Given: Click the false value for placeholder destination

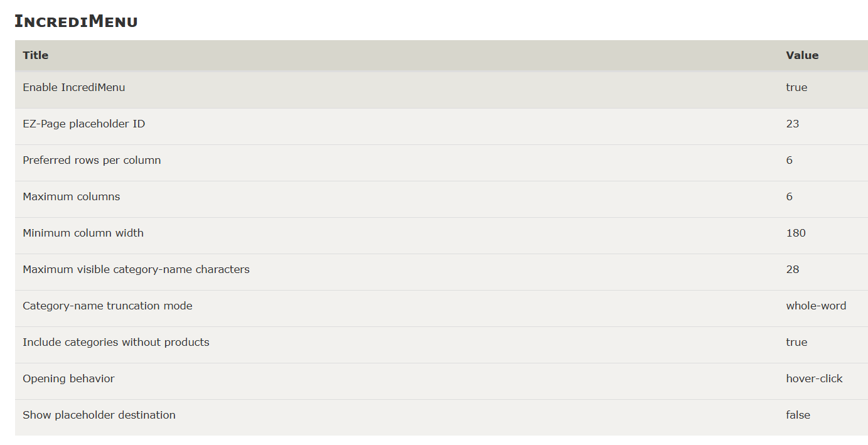Looking at the screenshot, I should pyautogui.click(x=798, y=415).
